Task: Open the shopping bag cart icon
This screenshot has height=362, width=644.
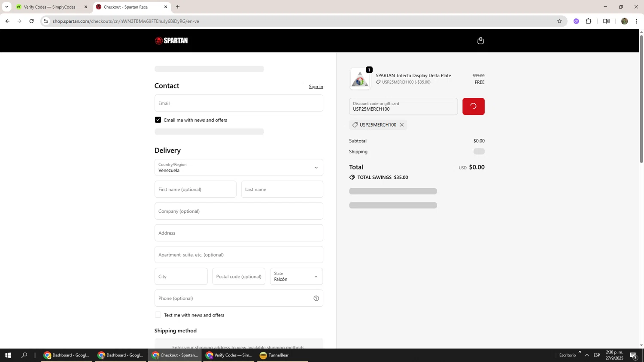Action: [x=480, y=41]
